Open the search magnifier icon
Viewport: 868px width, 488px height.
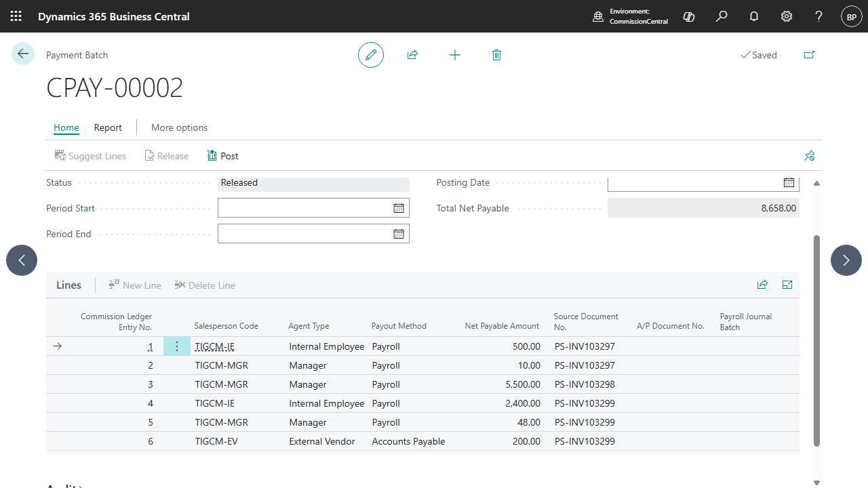point(722,16)
